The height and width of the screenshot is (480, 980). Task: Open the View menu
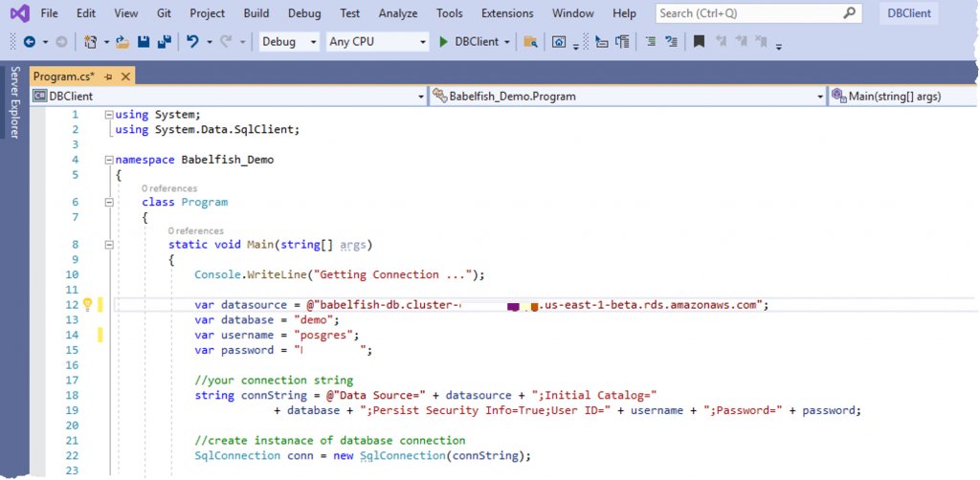(126, 13)
